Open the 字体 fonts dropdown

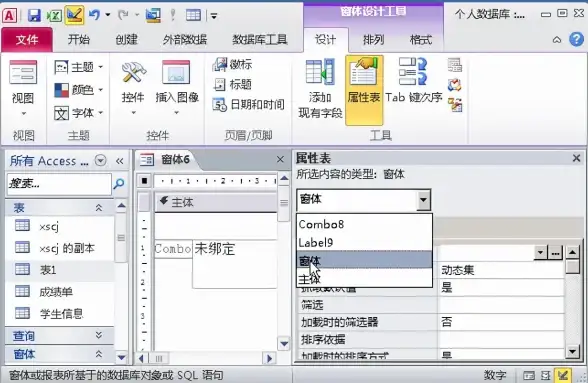coord(78,113)
